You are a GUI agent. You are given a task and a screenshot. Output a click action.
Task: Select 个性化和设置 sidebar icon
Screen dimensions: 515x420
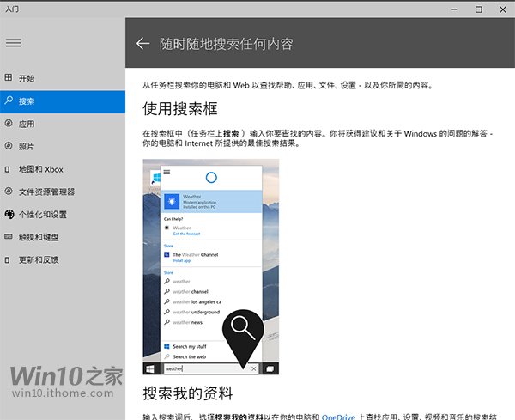click(x=9, y=214)
